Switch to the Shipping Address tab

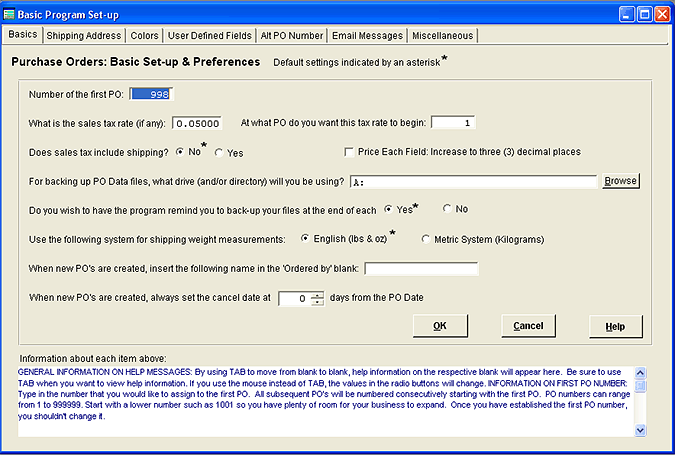click(84, 35)
